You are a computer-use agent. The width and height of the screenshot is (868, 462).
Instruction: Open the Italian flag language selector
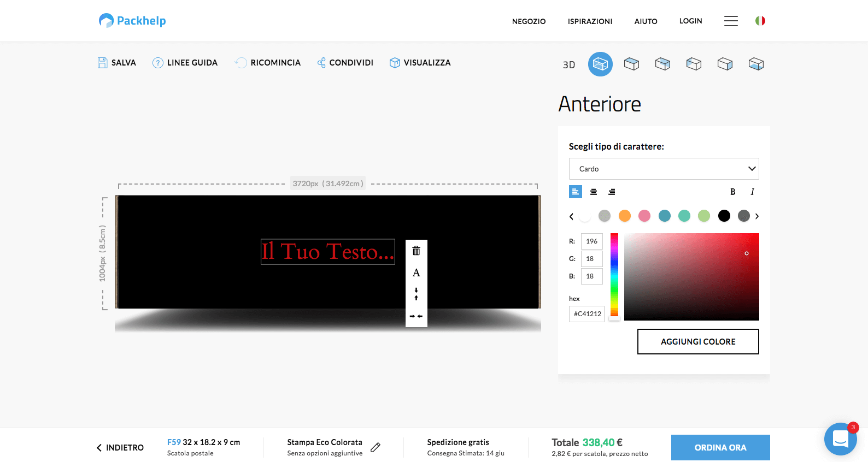click(x=760, y=21)
